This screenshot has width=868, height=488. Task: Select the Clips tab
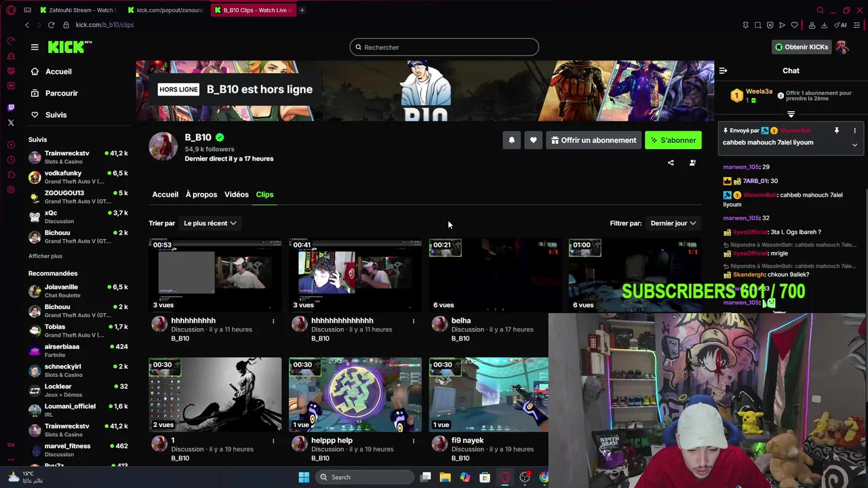click(x=264, y=195)
